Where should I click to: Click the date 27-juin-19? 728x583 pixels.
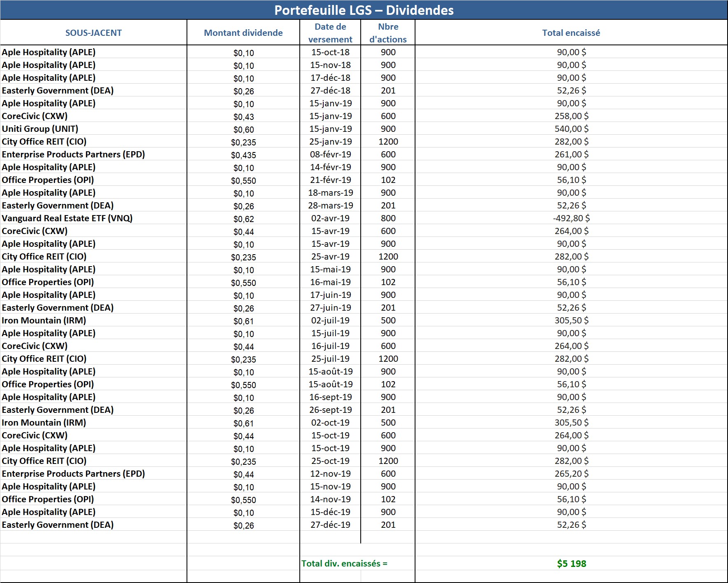coord(331,308)
